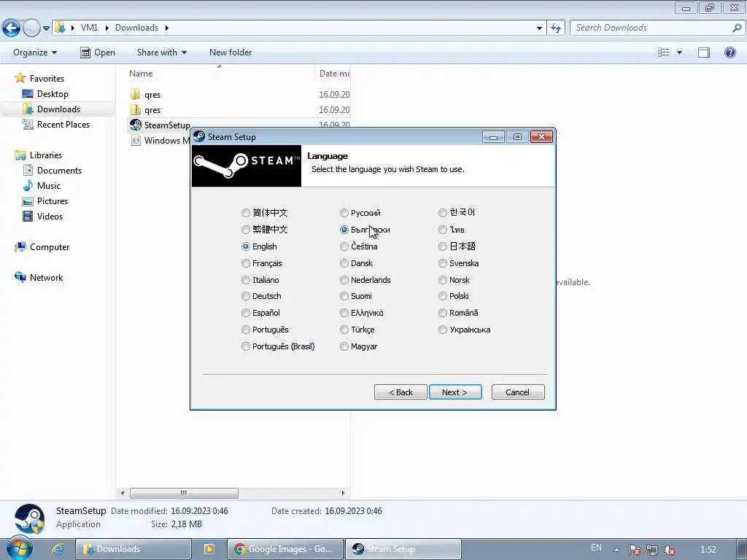This screenshot has height=560, width=747.
Task: Open recent locations dropdown arrow
Action: (x=46, y=28)
